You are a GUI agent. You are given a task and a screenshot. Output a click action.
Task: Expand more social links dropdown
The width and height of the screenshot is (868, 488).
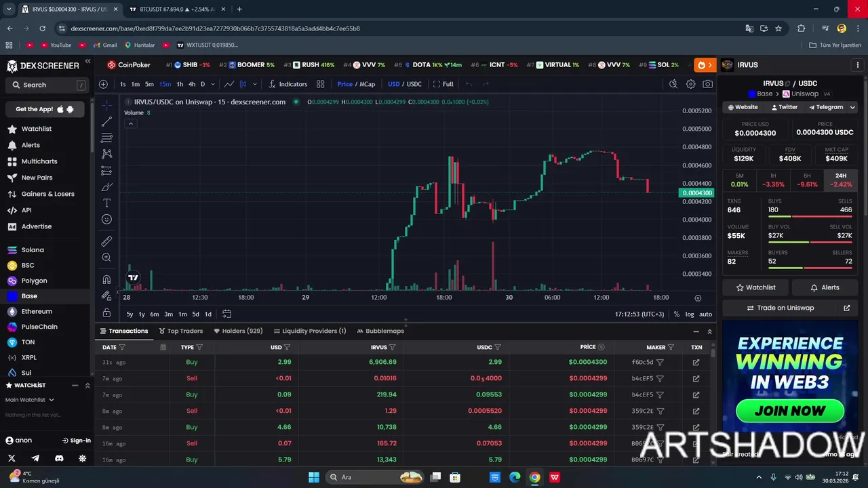point(852,107)
